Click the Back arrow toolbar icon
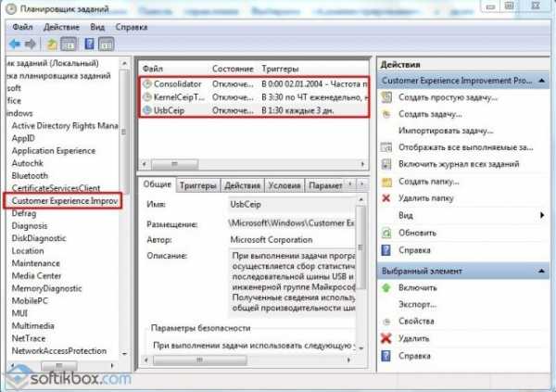 [15, 44]
